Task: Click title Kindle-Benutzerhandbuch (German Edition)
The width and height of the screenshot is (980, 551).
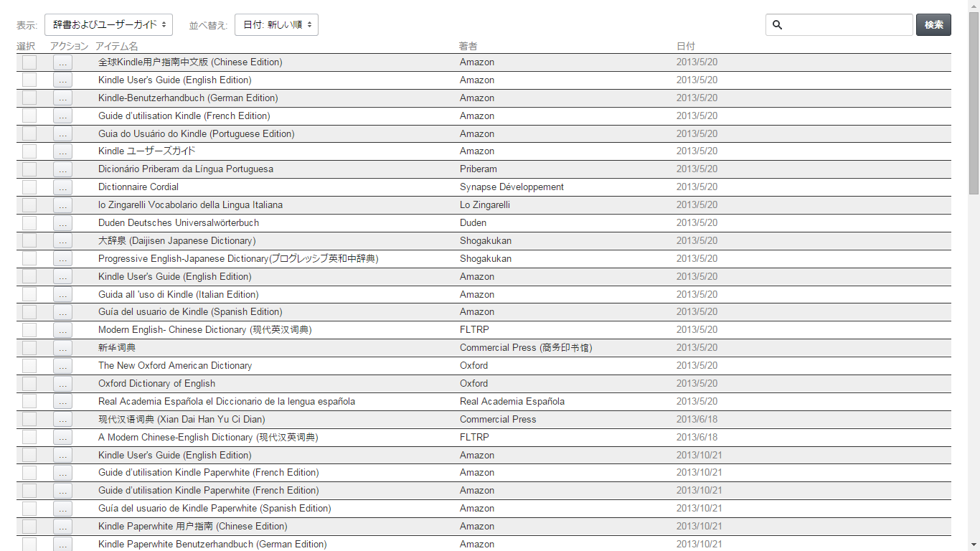Action: [188, 98]
